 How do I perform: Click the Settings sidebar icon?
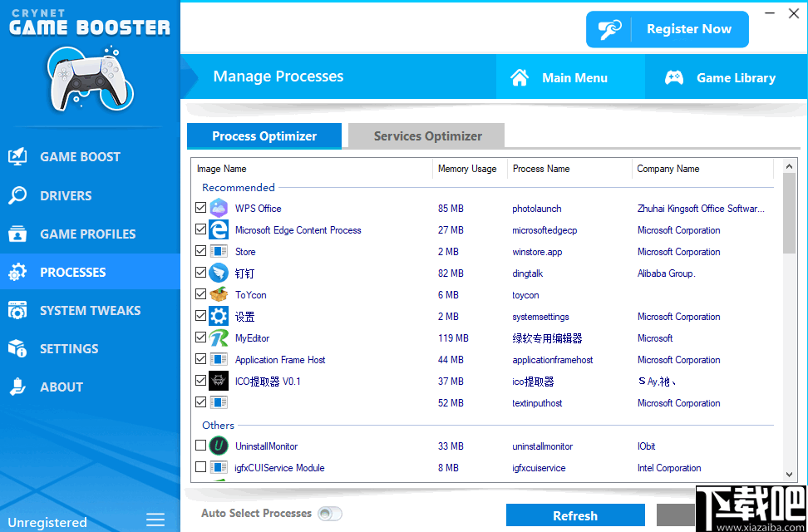point(17,348)
